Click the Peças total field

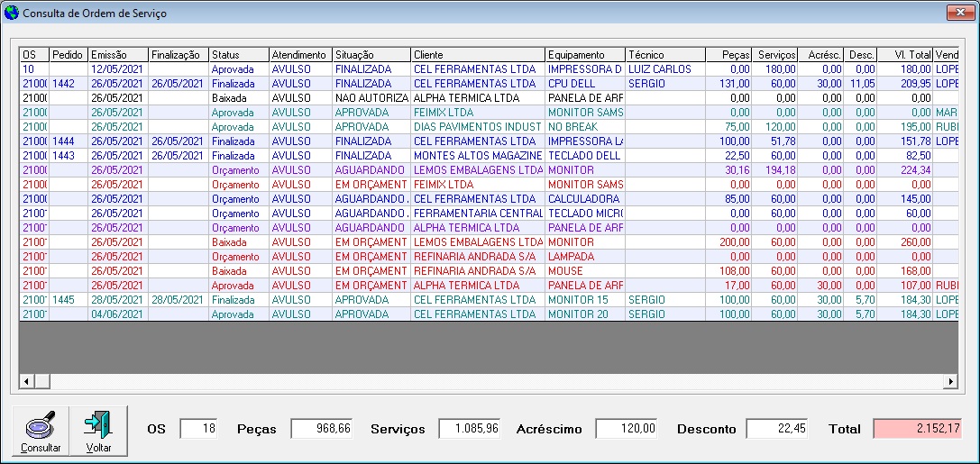click(x=322, y=430)
